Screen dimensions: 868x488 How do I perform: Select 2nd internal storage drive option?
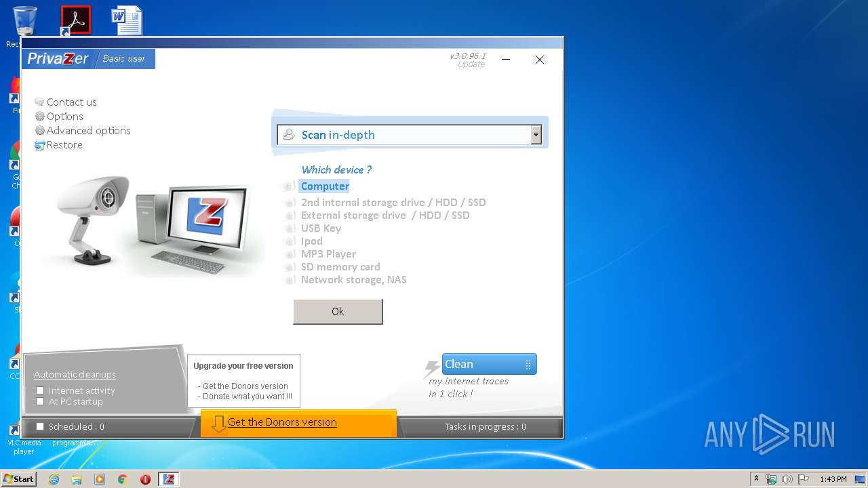pyautogui.click(x=393, y=203)
